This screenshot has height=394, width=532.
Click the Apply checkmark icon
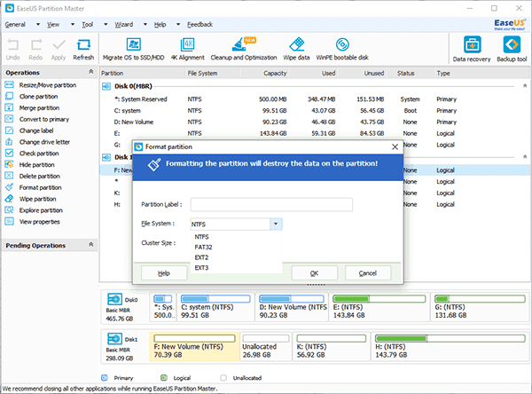click(x=59, y=45)
